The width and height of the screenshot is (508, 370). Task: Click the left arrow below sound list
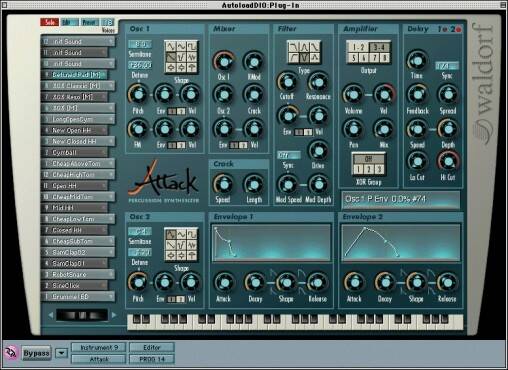click(51, 315)
